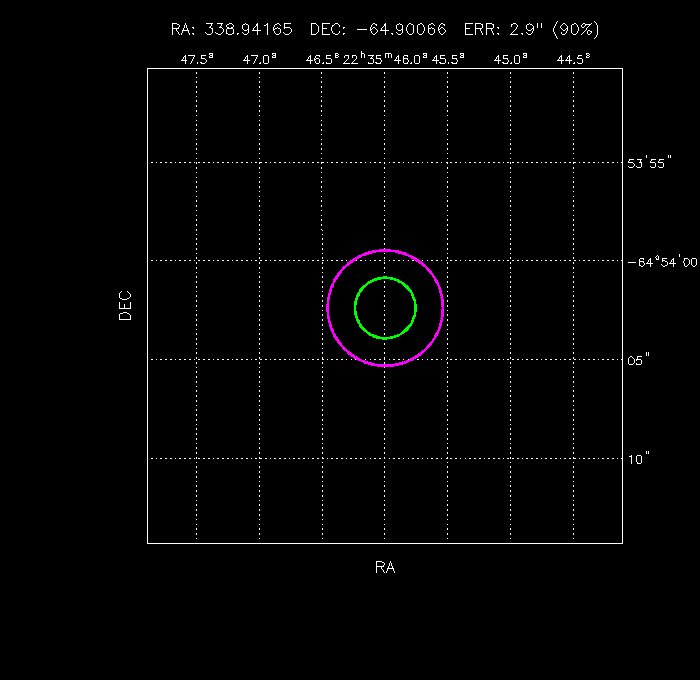The height and width of the screenshot is (680, 700).
Task: Click the RA axis label below the plot
Action: tap(385, 567)
